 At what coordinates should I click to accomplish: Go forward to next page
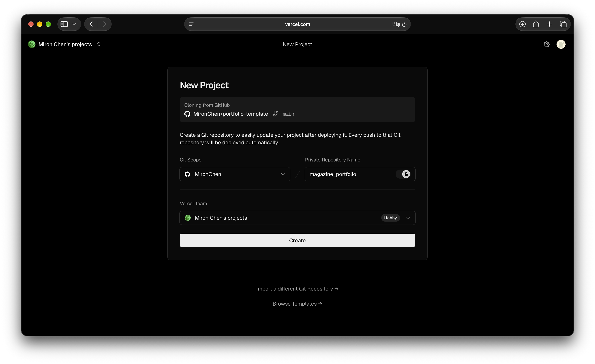(105, 24)
